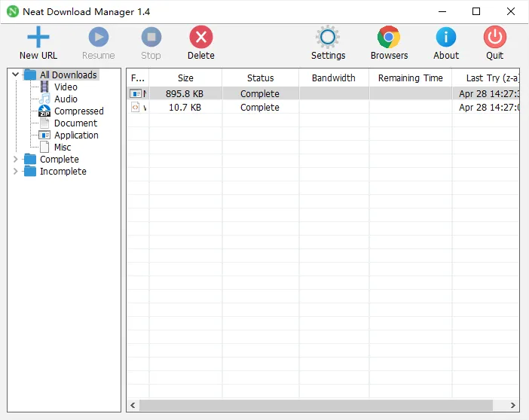Expand the Incomplete tree node

point(15,171)
